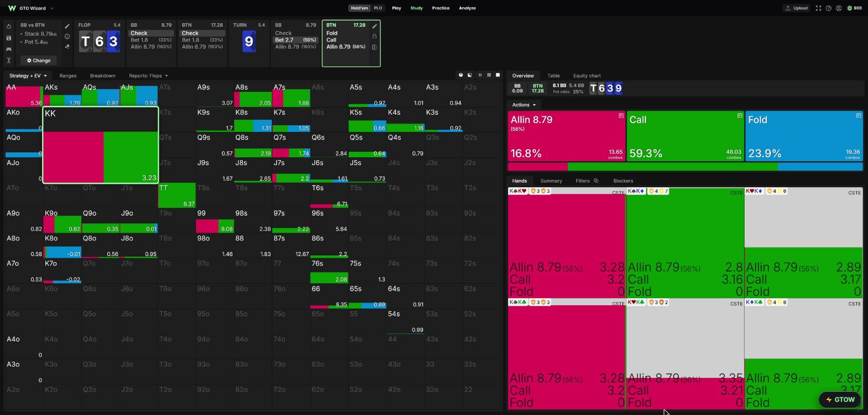Expand the Strategy + EV dropdown
This screenshot has width=868, height=415.
28,76
